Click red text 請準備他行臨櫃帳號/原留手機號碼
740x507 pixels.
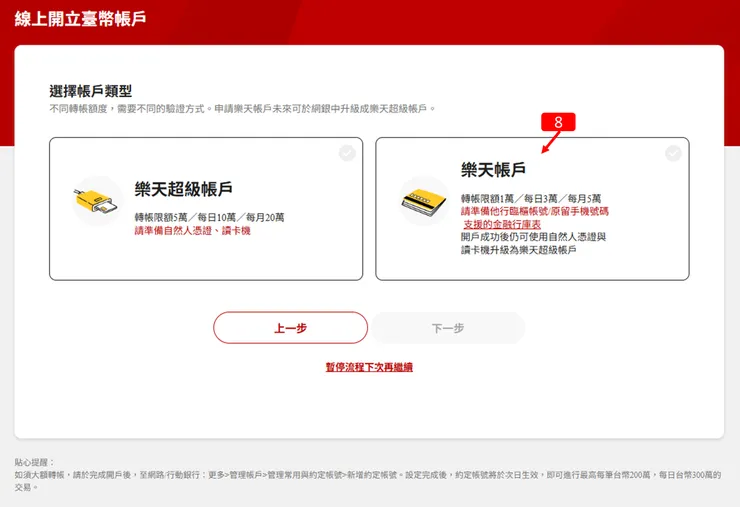pyautogui.click(x=535, y=211)
